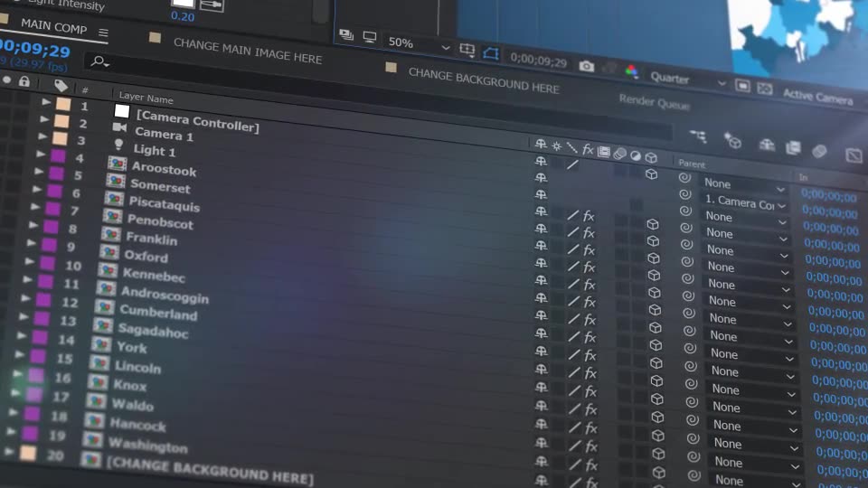The width and height of the screenshot is (868, 488).
Task: Click the fx column header icon
Action: tap(588, 149)
